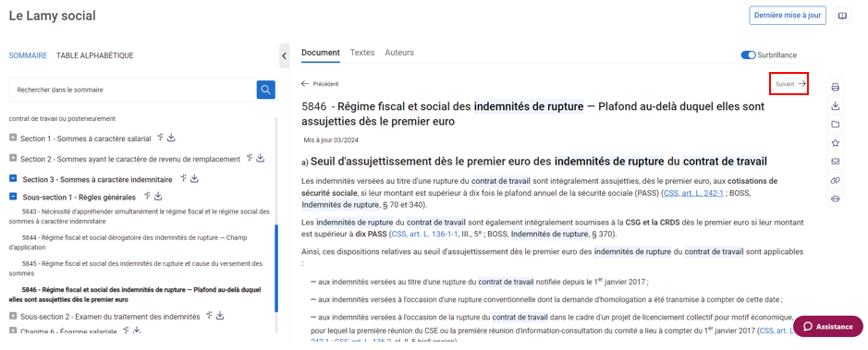Image resolution: width=868 pixels, height=350 pixels.
Task: Download Section 2 - revenu de remplacement
Action: click(260, 158)
